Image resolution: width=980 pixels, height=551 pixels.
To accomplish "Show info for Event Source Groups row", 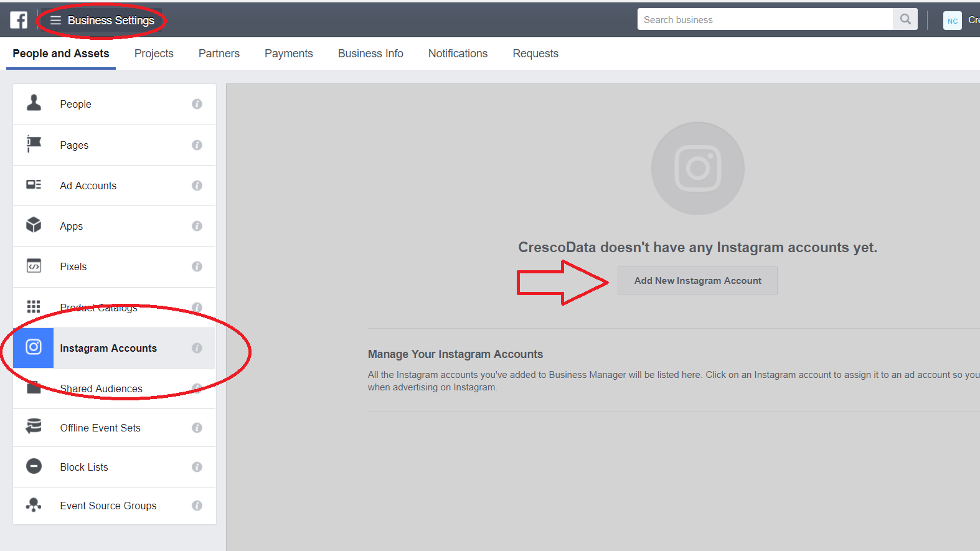I will [x=197, y=506].
